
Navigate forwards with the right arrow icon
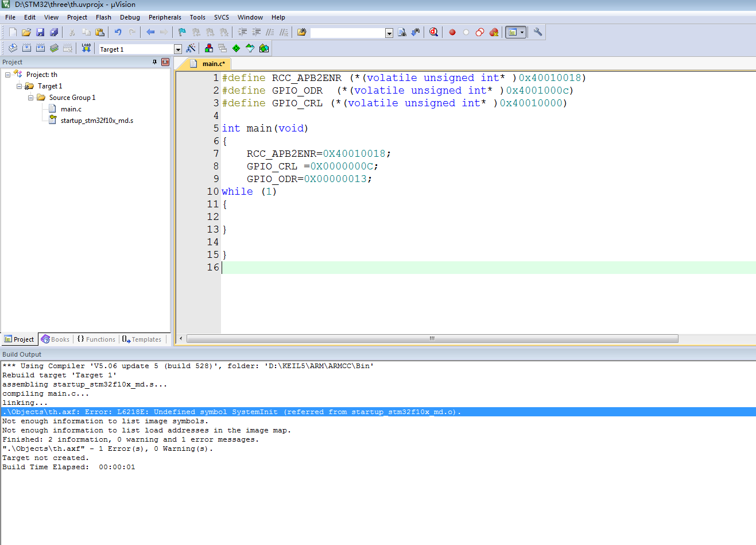point(164,32)
